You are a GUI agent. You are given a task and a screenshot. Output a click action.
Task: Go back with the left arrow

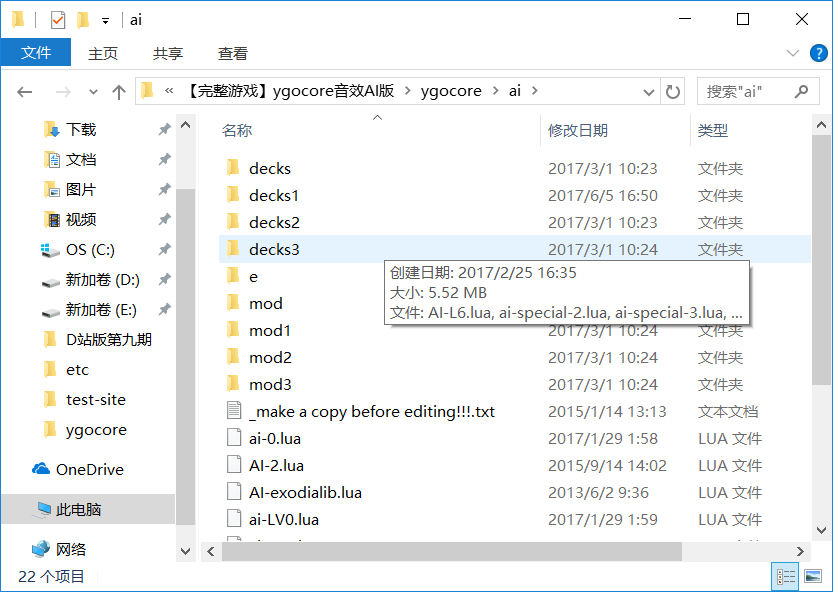point(24,92)
